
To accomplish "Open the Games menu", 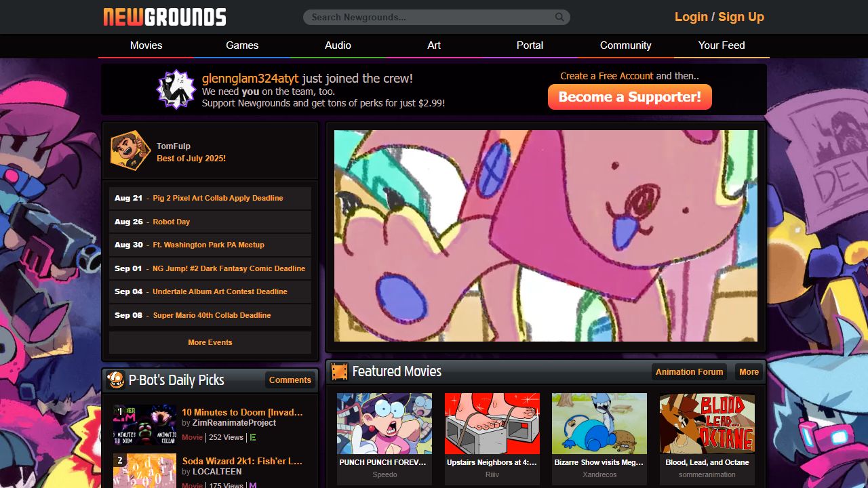I will click(x=242, y=45).
